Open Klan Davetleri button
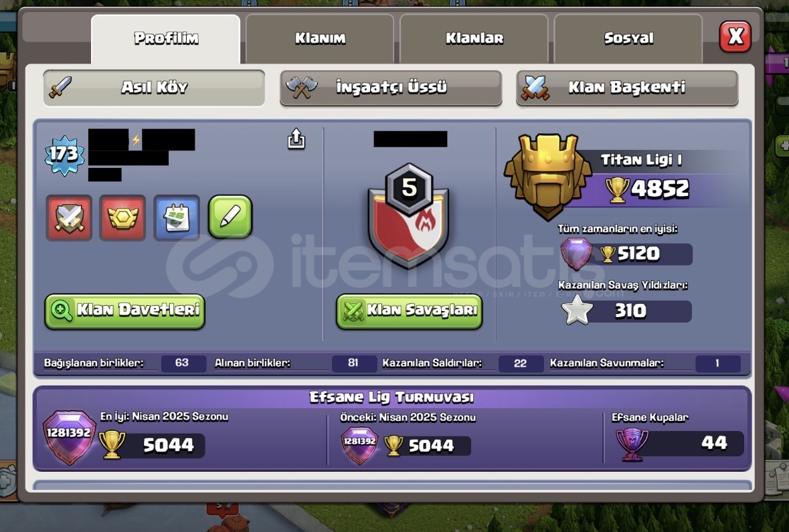Viewport: 789px width, 532px height. pos(124,312)
